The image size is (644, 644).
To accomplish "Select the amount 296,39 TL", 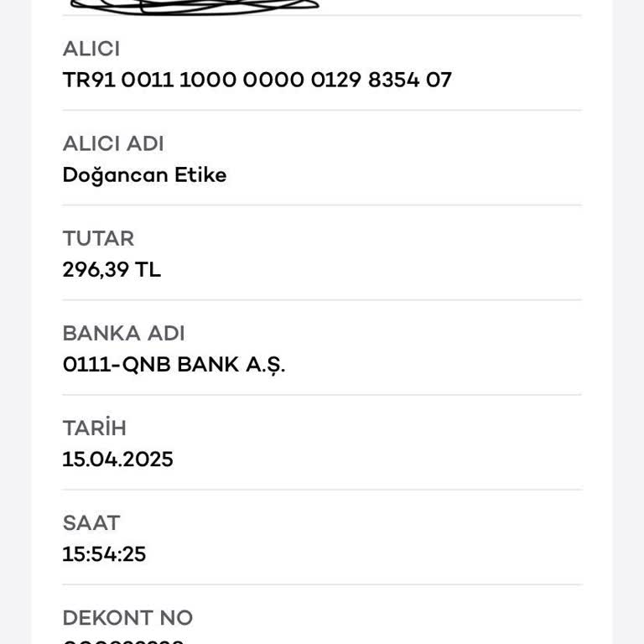I will [x=112, y=270].
